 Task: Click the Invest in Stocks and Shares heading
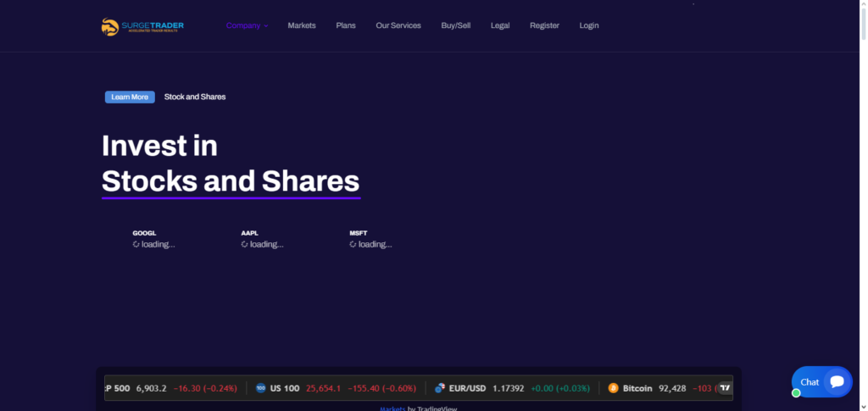click(231, 164)
